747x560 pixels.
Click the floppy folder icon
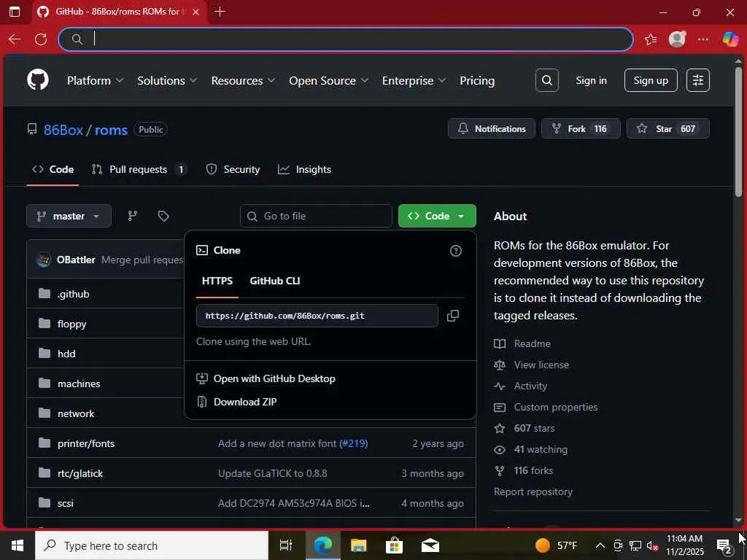coord(44,323)
